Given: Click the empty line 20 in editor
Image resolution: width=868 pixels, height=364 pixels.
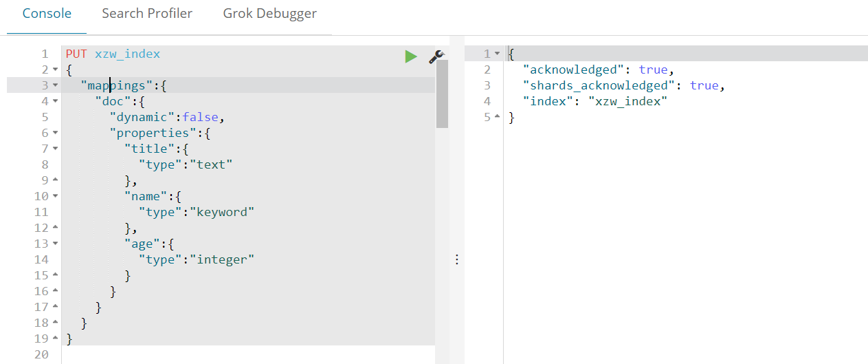Looking at the screenshot, I should pos(248,354).
